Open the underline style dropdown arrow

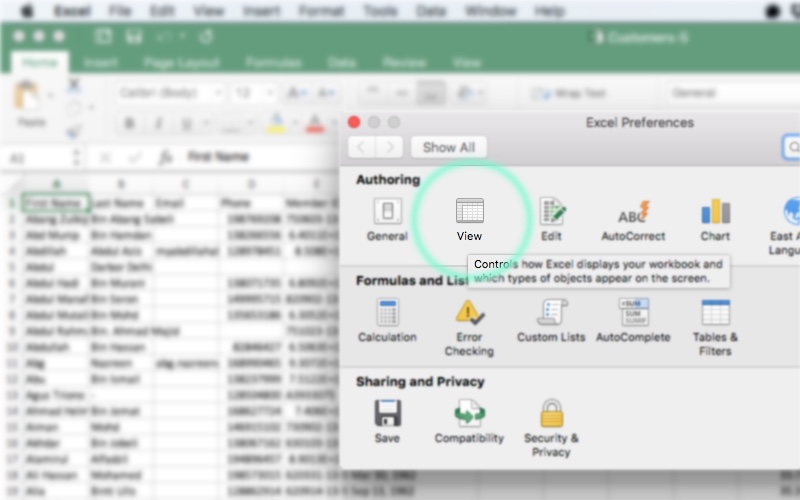pyautogui.click(x=206, y=123)
